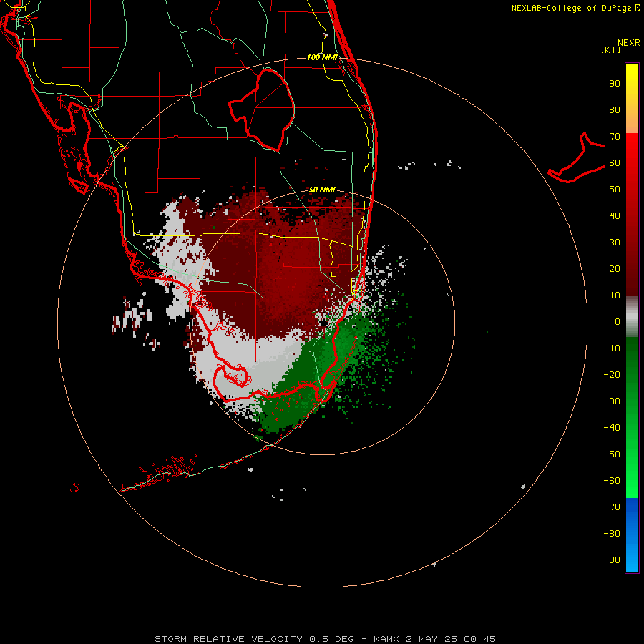The image size is (644, 644).
Task: Click the 40 value on the velocity scale
Action: (615, 216)
